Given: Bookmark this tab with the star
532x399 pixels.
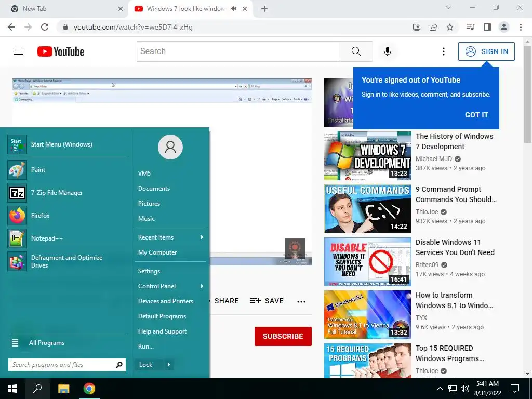Looking at the screenshot, I should coord(450,27).
